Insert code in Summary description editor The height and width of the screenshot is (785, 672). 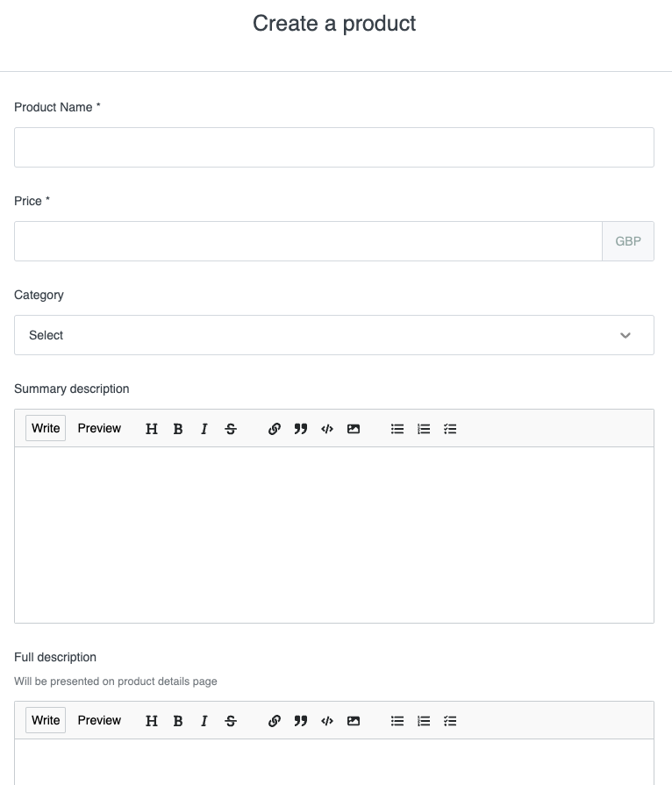[327, 429]
